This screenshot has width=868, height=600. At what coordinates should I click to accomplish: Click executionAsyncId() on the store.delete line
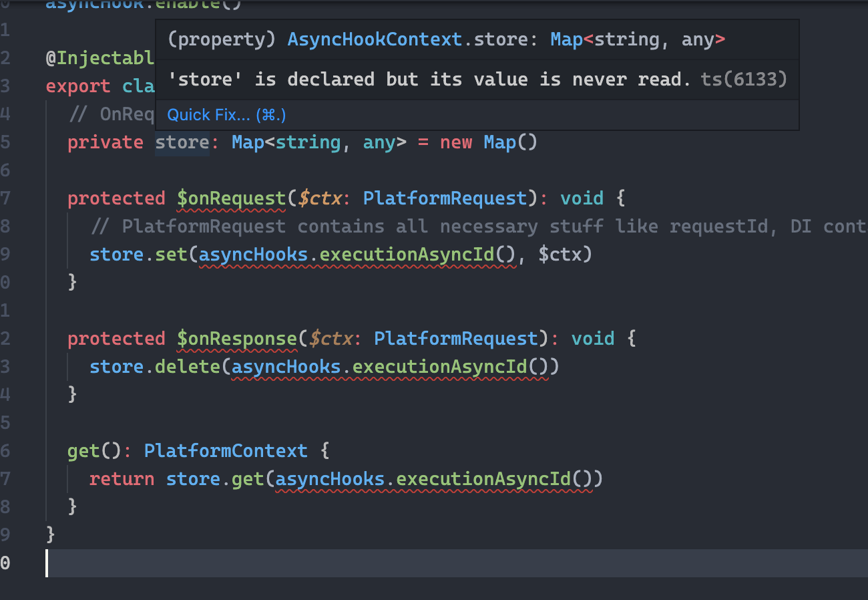(x=451, y=367)
